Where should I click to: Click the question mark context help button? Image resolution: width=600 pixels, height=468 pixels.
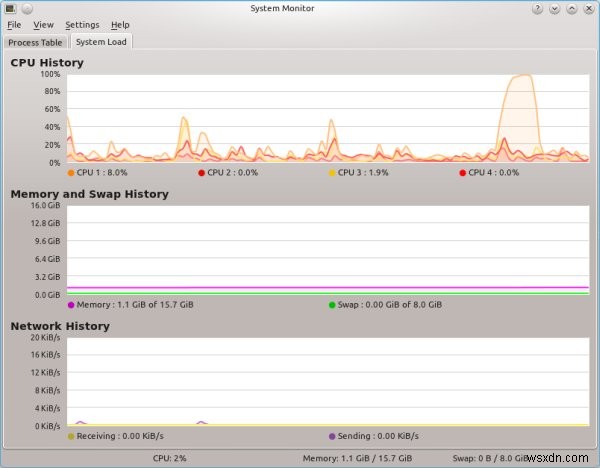539,8
